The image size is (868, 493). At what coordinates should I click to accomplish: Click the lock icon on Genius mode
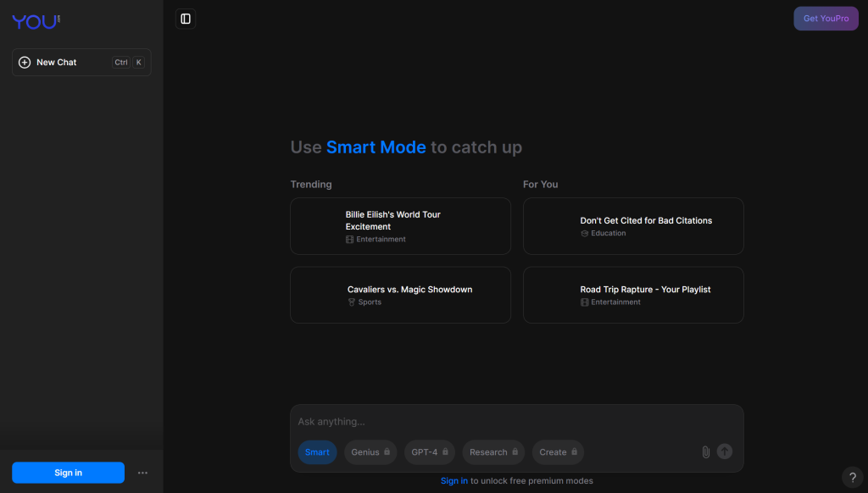(387, 452)
